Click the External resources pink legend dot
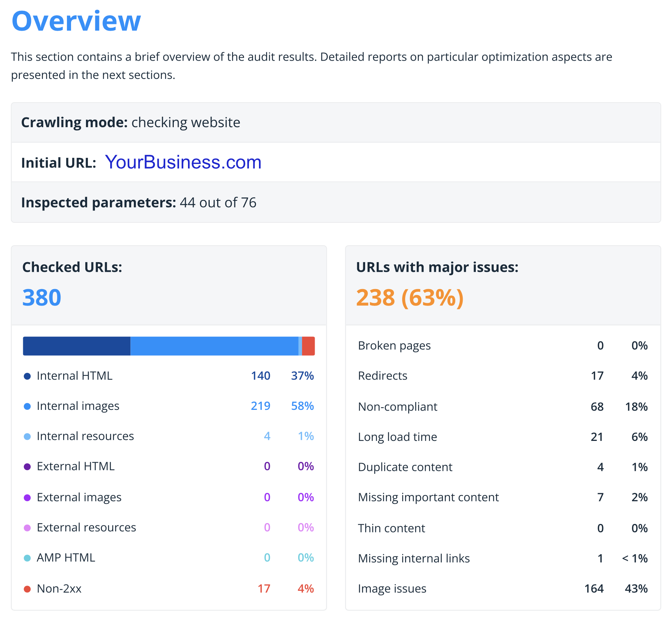Viewport: 672px width, 635px height. 27,528
